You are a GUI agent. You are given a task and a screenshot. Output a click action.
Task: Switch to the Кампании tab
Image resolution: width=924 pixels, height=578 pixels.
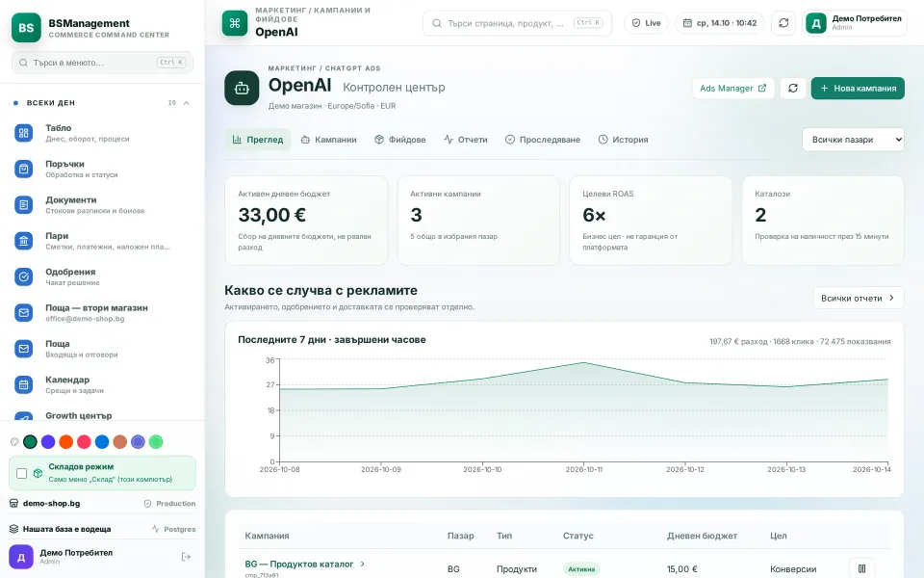tap(329, 139)
